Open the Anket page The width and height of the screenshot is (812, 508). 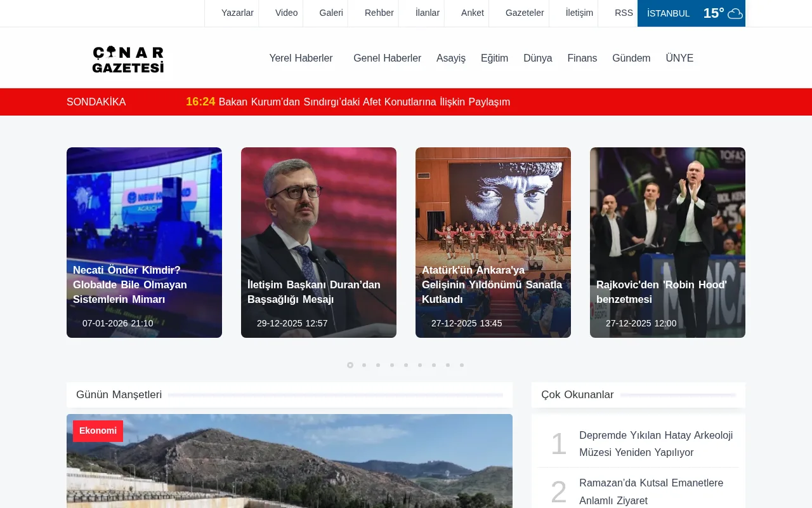point(472,13)
